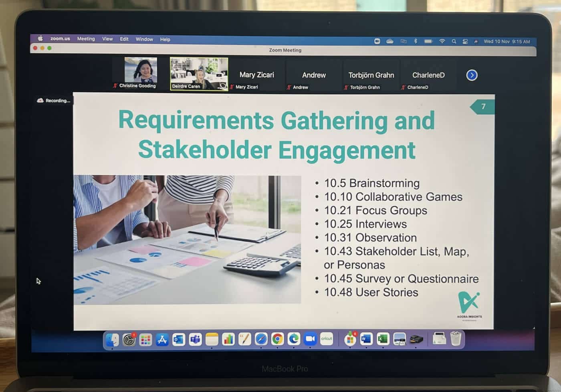The image size is (561, 392).
Task: Select CharleneD's participant tile
Action: (428, 75)
